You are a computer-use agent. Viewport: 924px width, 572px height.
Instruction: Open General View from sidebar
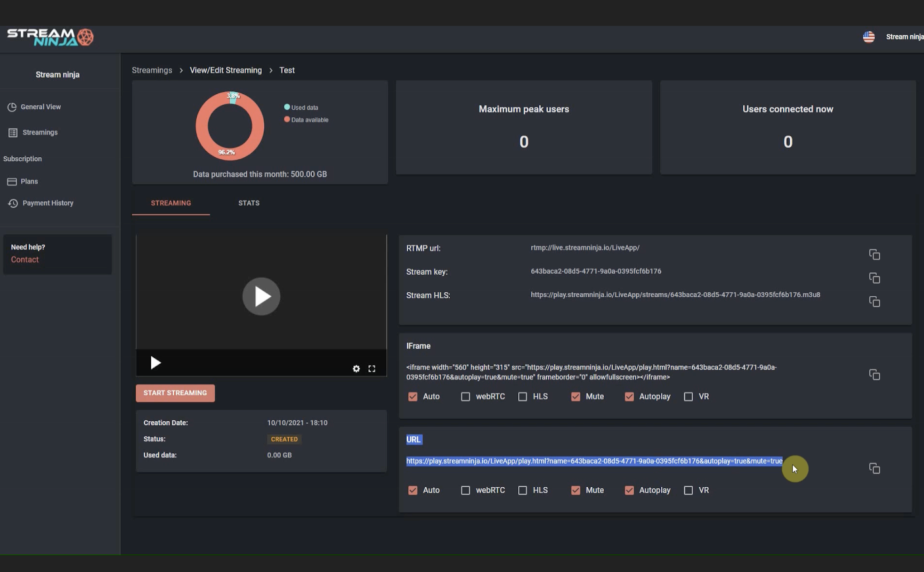(x=41, y=107)
